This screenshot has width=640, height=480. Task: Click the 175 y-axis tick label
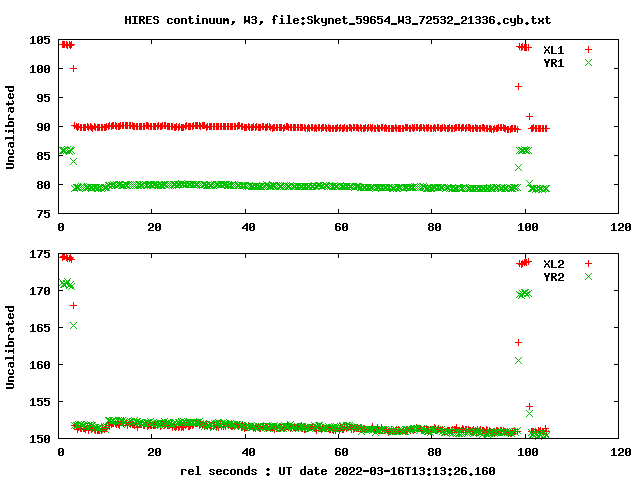coord(40,254)
